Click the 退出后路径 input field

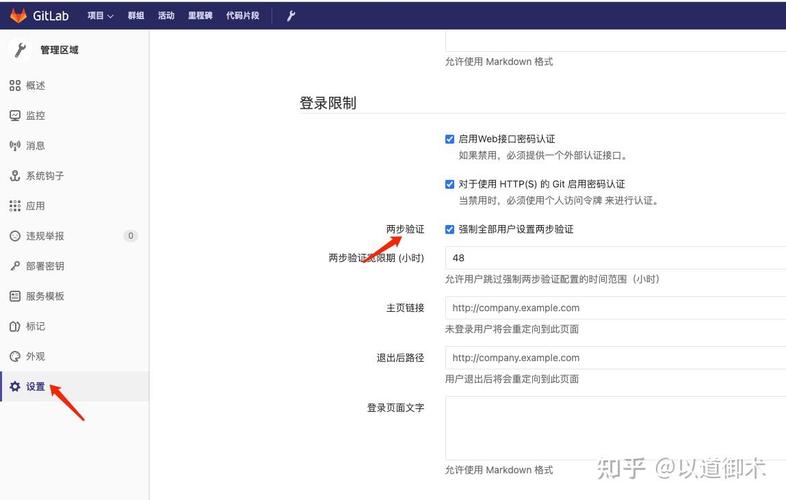pyautogui.click(x=615, y=358)
